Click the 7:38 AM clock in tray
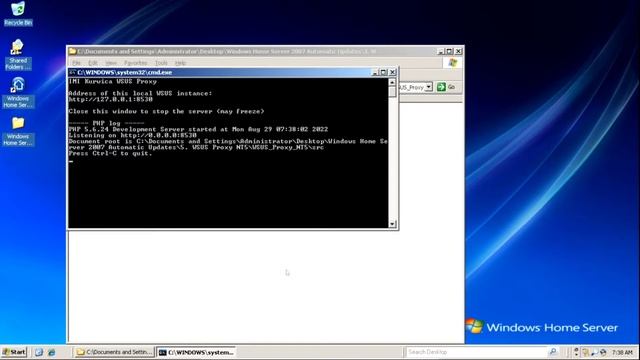This screenshot has width=640, height=360. click(622, 352)
